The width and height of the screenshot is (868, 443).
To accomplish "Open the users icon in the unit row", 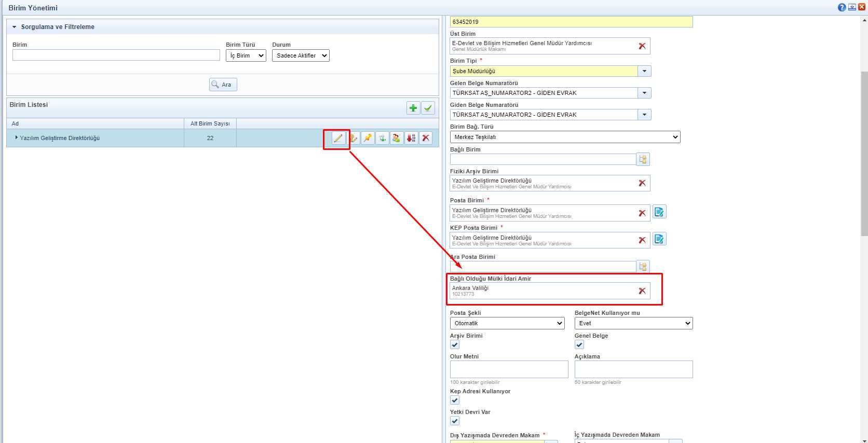I will [397, 138].
